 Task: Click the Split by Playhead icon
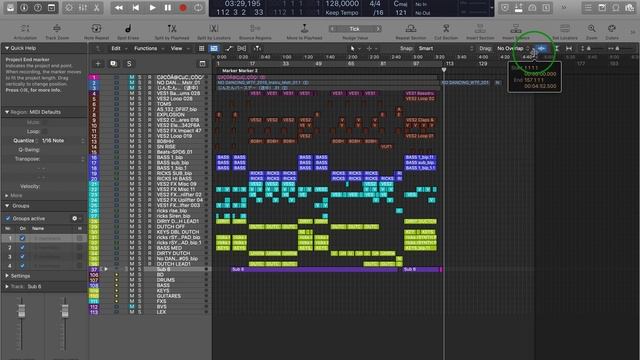point(172,29)
